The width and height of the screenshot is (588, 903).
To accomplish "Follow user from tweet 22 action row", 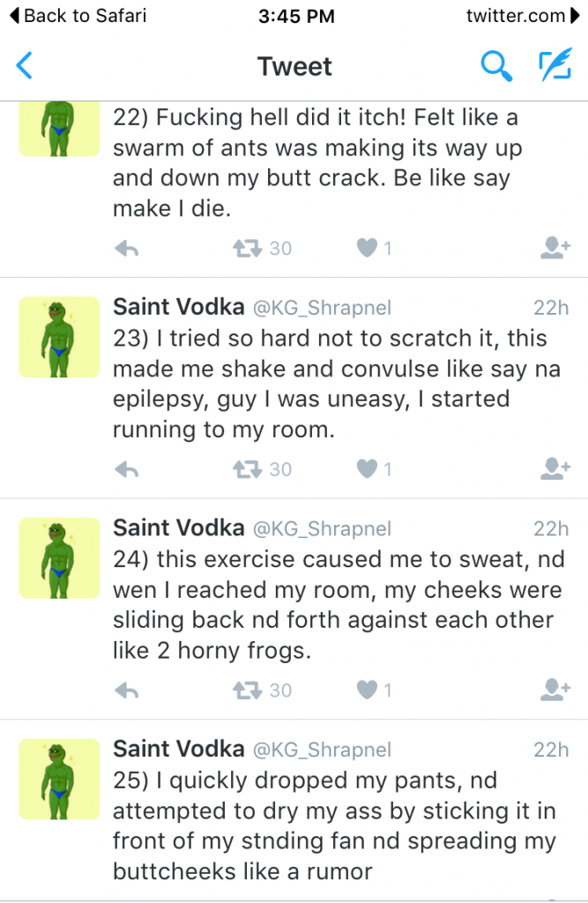I will click(554, 249).
